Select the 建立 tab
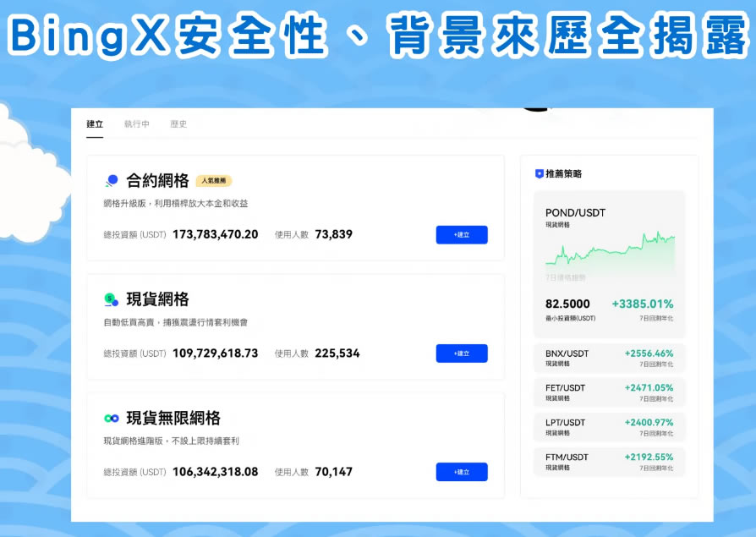756x537 pixels. point(96,123)
